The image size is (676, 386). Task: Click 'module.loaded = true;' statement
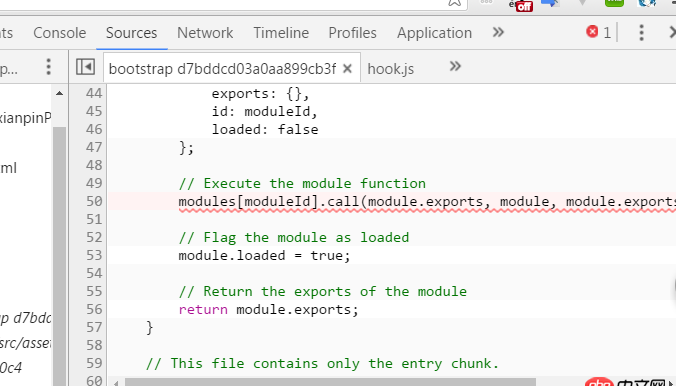tap(264, 255)
